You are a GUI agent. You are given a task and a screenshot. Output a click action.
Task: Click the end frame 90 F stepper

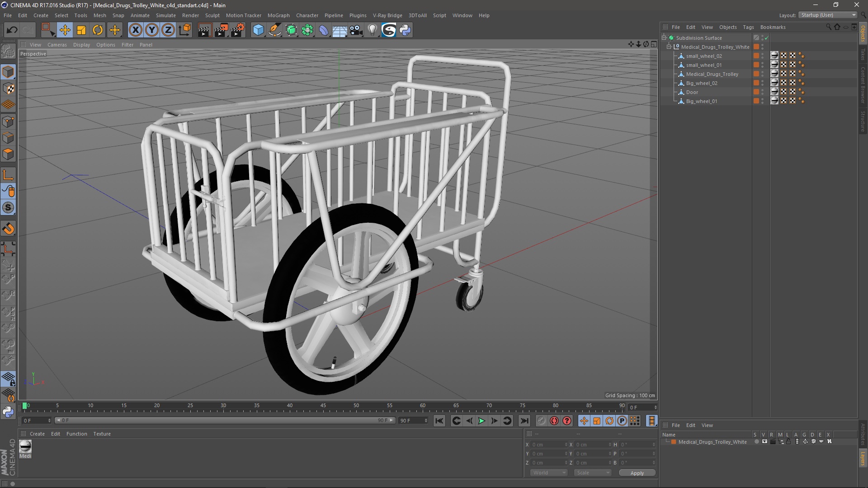[426, 421]
